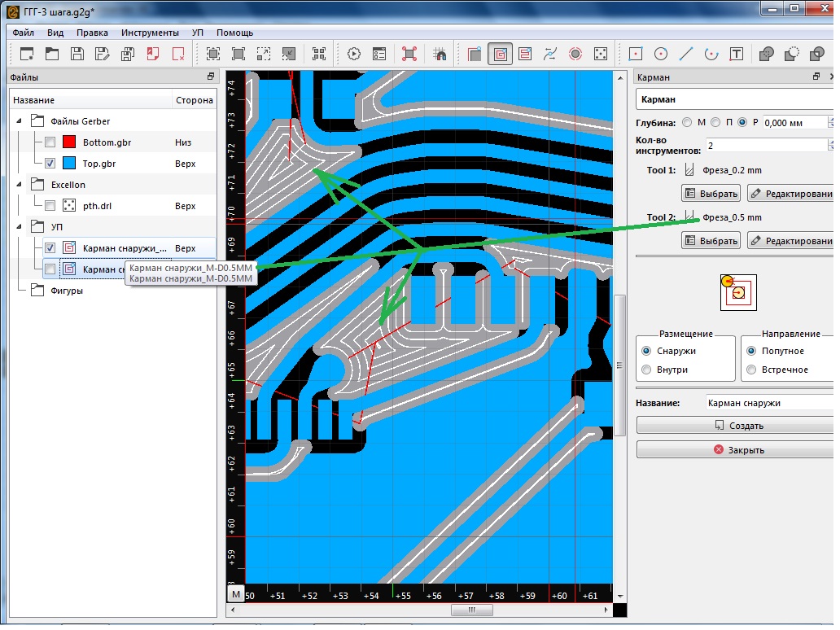The height and width of the screenshot is (630, 840).
Task: Open the УП menu
Action: pos(199,33)
